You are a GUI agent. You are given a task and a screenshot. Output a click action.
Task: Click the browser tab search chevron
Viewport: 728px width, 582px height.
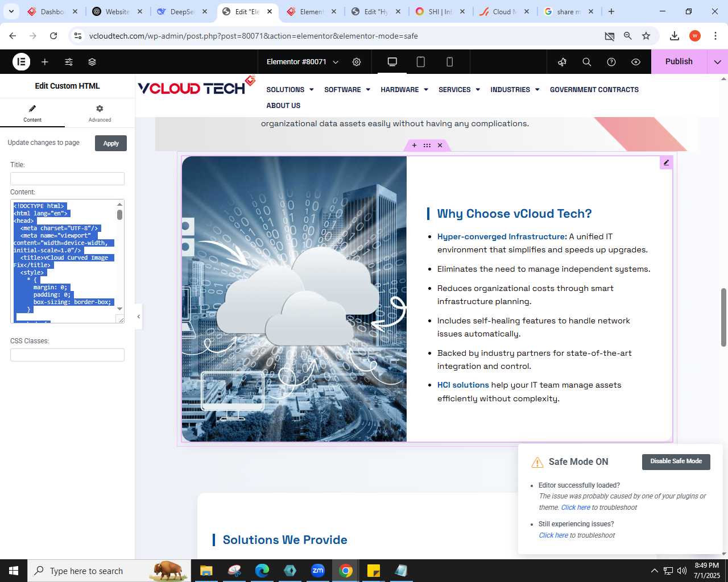tap(11, 11)
